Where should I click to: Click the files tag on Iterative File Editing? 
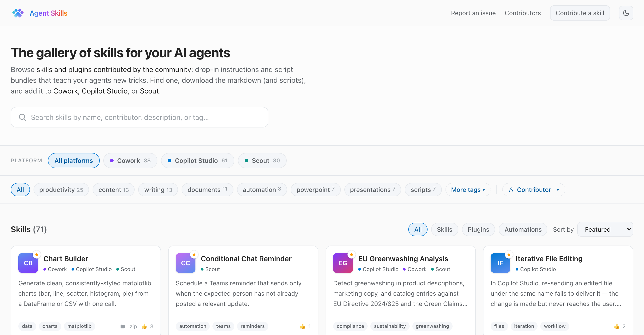tap(499, 326)
